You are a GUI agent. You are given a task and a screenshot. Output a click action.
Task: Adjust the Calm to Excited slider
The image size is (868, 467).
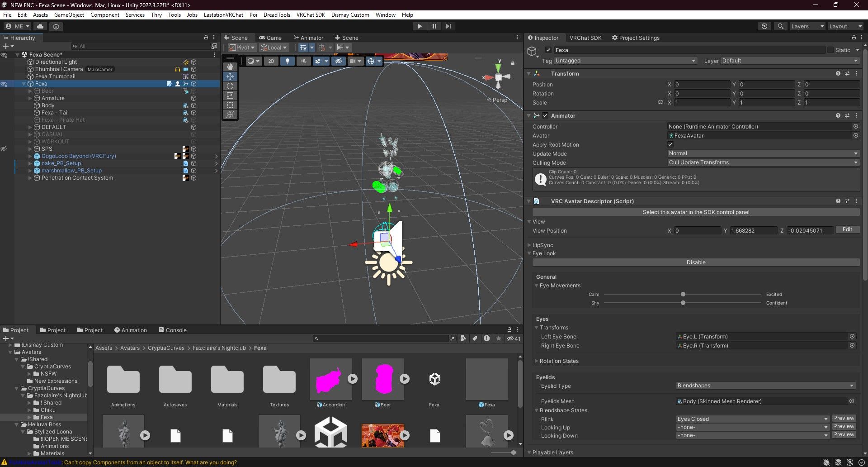(x=683, y=294)
